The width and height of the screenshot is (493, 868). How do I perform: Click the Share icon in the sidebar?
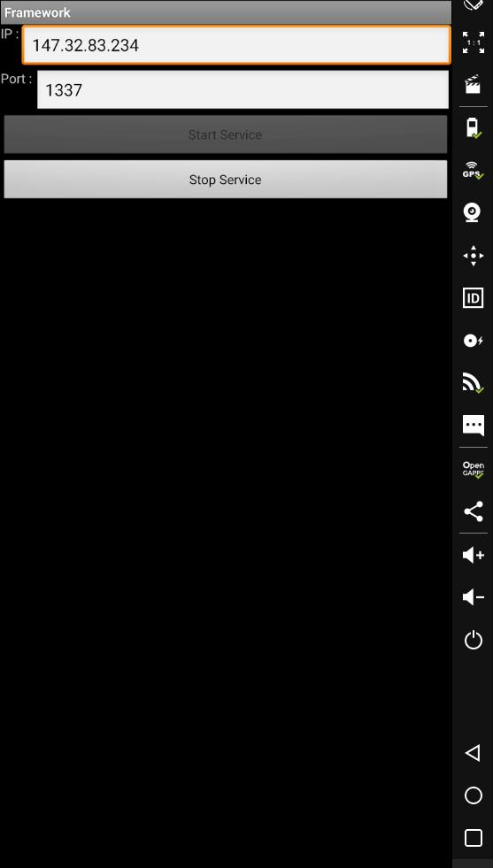coord(473,511)
